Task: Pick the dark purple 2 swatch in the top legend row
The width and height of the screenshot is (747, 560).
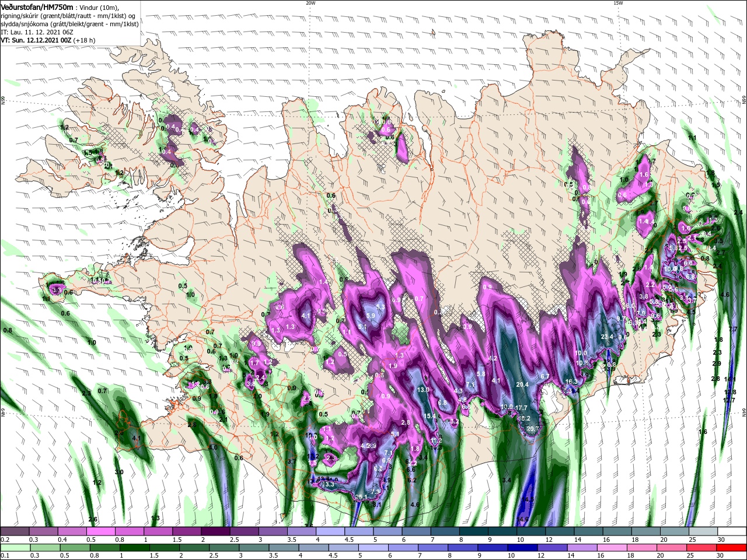Action: 215,531
